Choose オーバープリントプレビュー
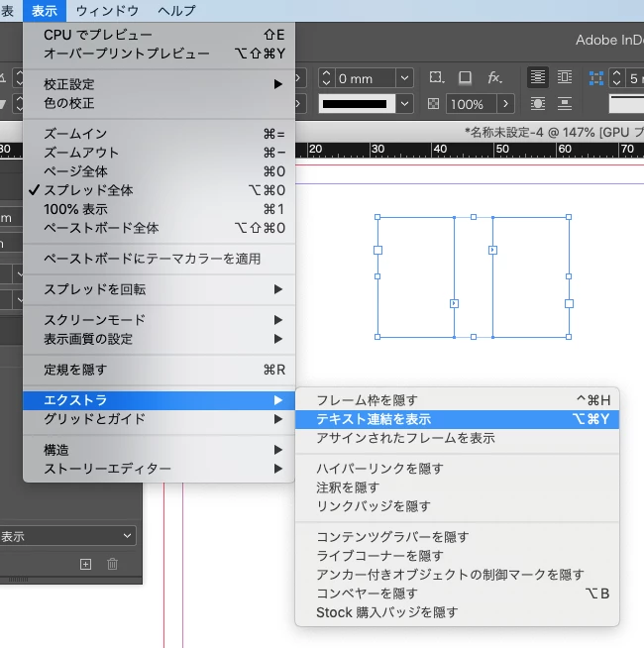The width and height of the screenshot is (644, 648). coord(160,54)
